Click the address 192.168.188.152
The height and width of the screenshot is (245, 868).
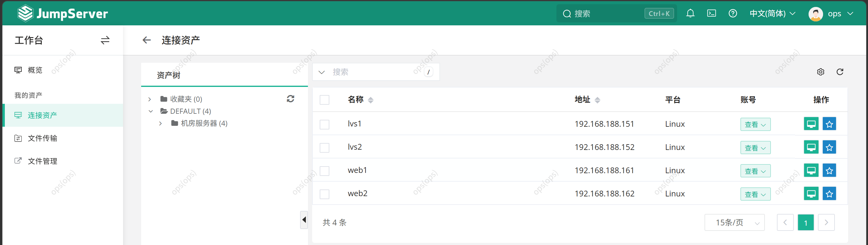(x=604, y=147)
